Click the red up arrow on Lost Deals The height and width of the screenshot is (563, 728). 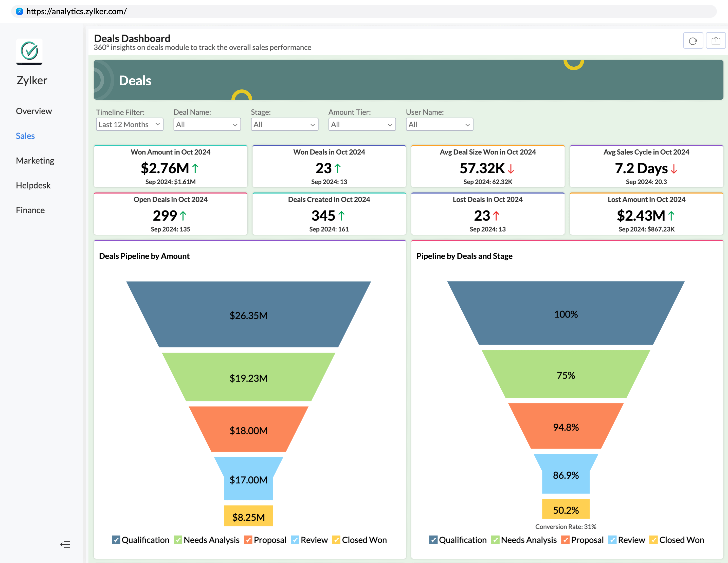496,216
